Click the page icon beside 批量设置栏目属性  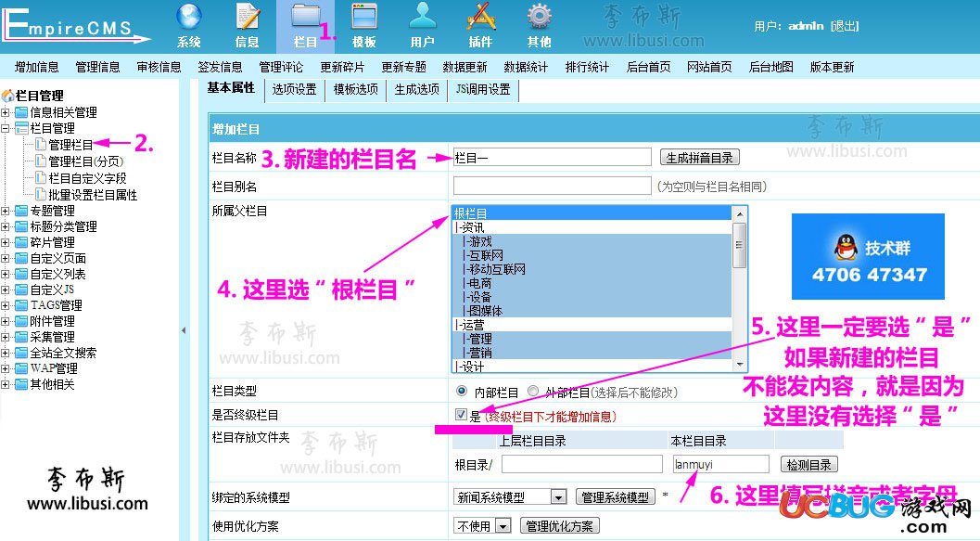pyautogui.click(x=41, y=195)
